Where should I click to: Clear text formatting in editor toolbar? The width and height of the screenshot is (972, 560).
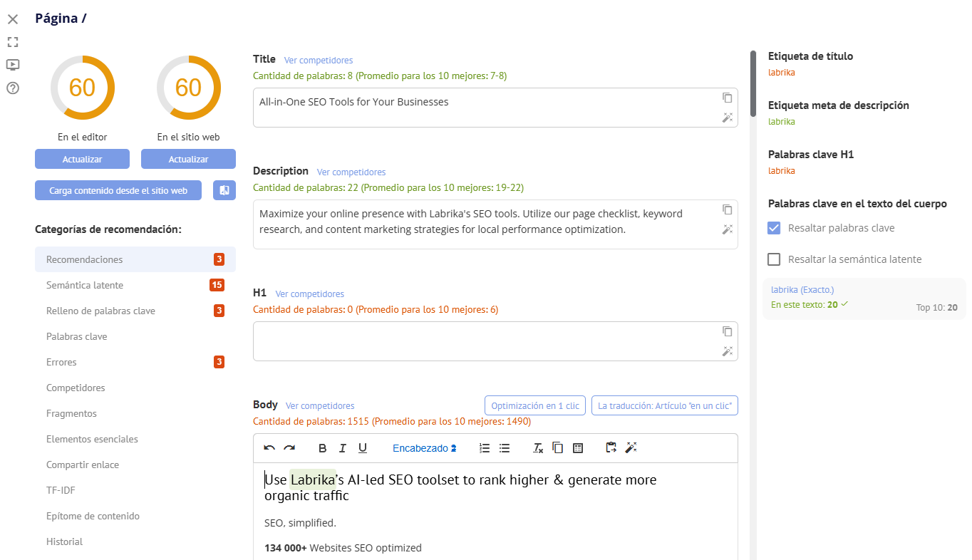538,448
